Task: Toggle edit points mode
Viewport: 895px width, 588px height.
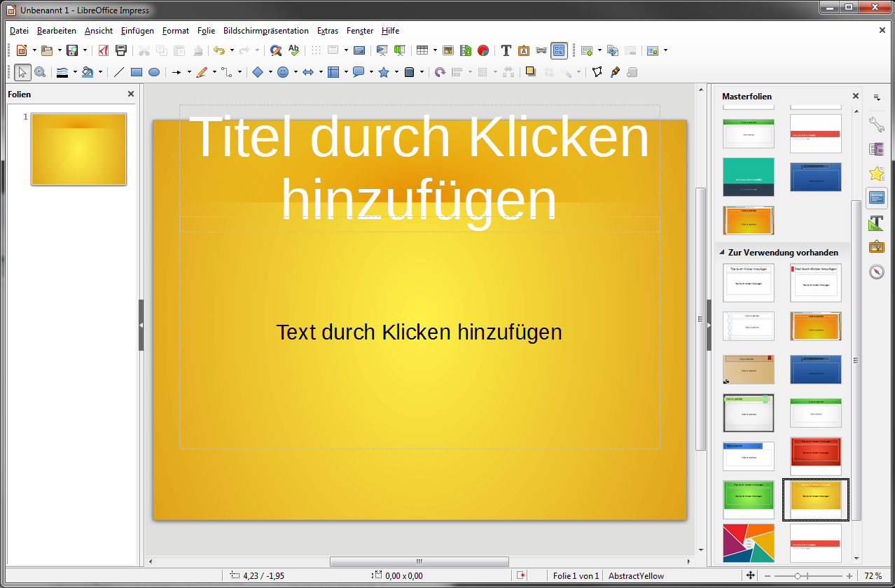Action: tap(597, 72)
